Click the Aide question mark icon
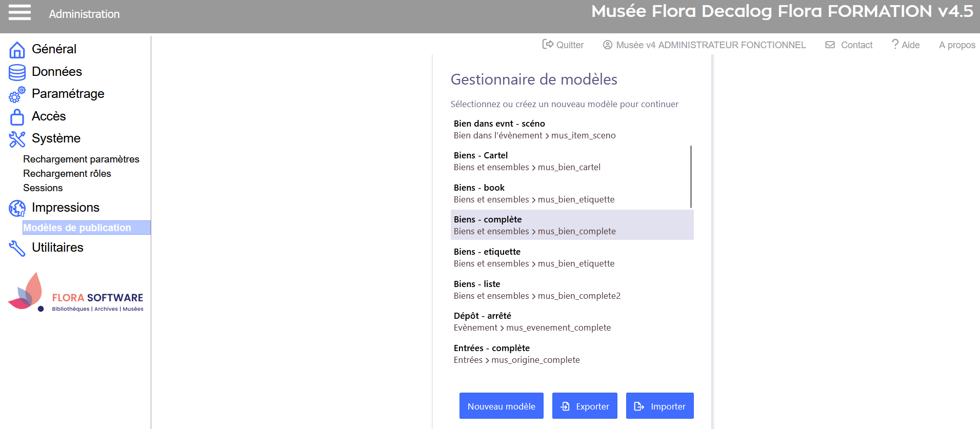The image size is (980, 429). [895, 45]
